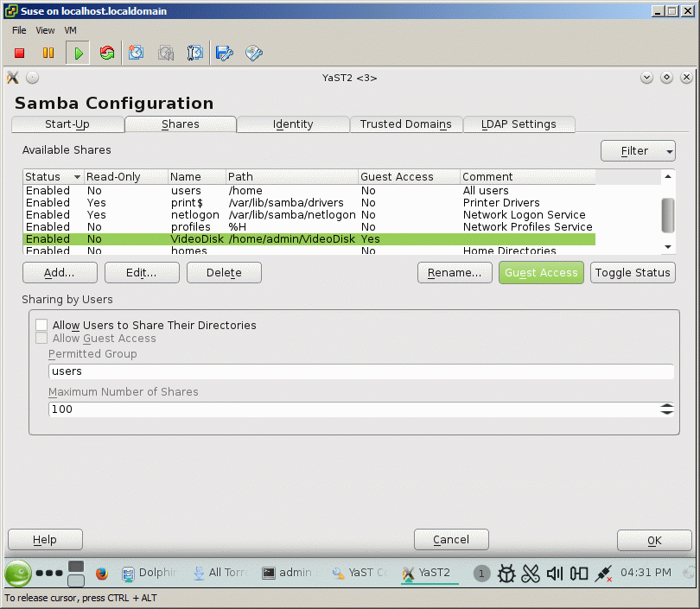The image size is (700, 609).
Task: Open the LDAP Settings tab
Action: pos(519,124)
